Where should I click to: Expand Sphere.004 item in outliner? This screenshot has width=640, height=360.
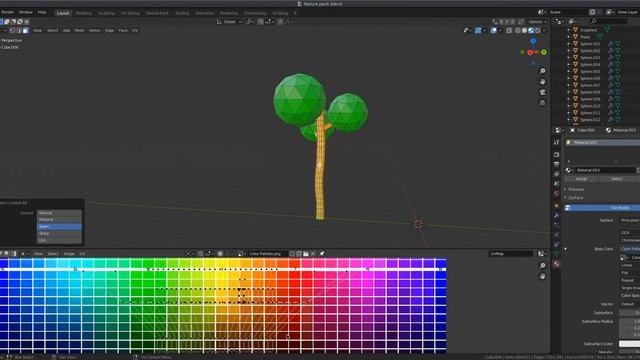point(569,64)
